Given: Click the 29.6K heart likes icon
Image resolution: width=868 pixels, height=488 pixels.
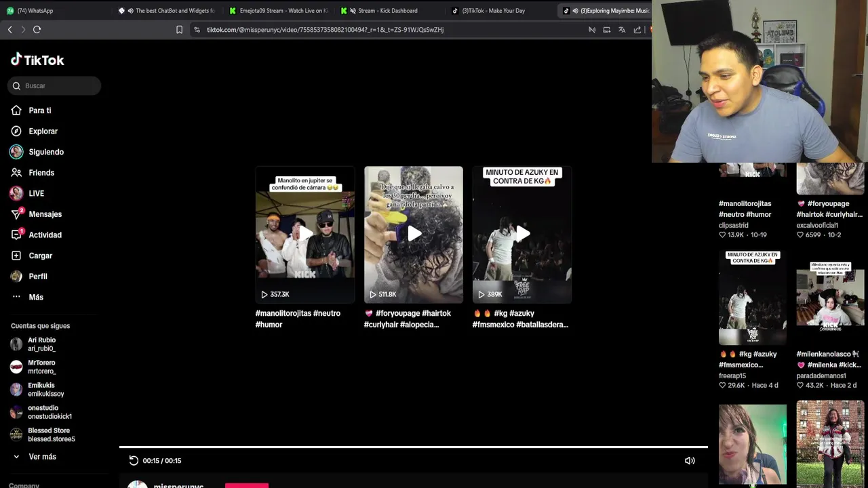Looking at the screenshot, I should [722, 385].
